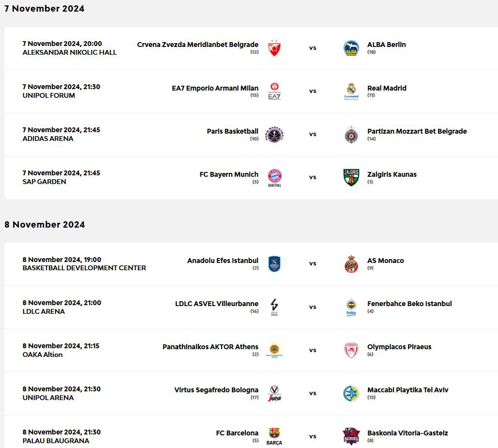
Task: Open the EA7 Emporio Armani Milan link
Action: [x=215, y=88]
